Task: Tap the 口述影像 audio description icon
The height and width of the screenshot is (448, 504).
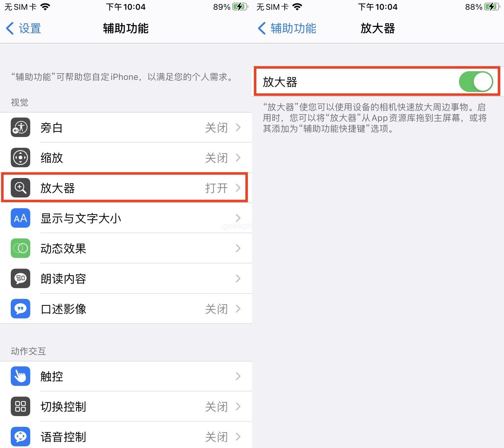Action: [x=20, y=309]
